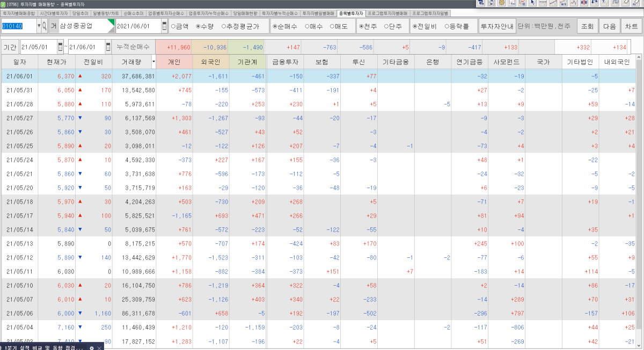Click the 기간 period button
The image size is (644, 350).
[11, 47]
